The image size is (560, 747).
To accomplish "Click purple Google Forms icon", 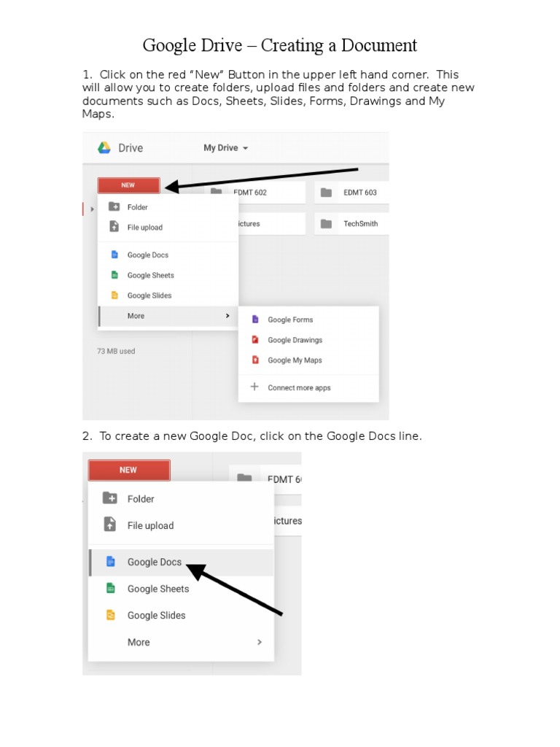I will click(x=255, y=320).
